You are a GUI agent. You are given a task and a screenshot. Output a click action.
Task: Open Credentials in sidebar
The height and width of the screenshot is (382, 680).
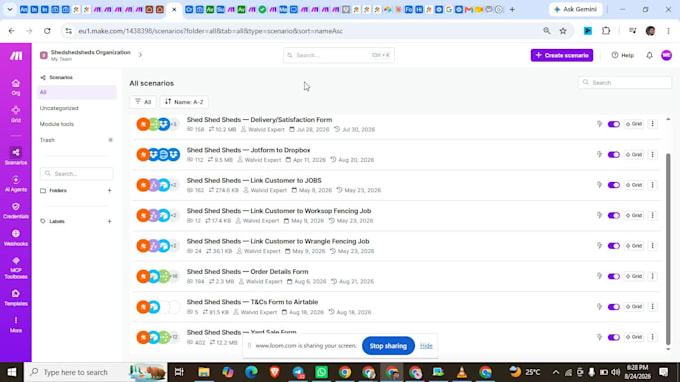point(16,211)
